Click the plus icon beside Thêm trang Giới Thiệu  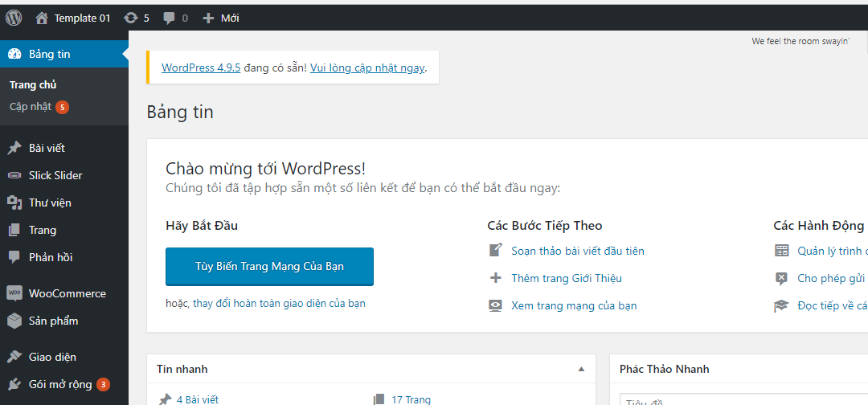click(495, 278)
